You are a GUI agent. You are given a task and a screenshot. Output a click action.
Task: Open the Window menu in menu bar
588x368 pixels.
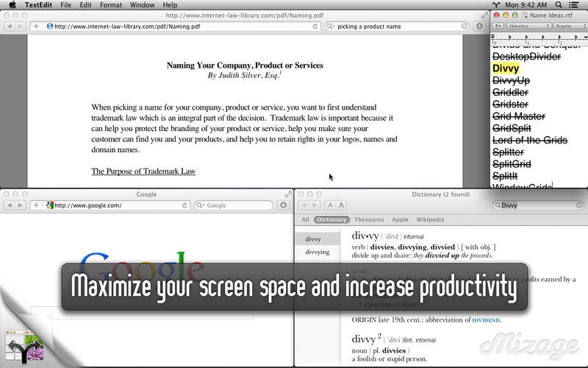pyautogui.click(x=142, y=5)
